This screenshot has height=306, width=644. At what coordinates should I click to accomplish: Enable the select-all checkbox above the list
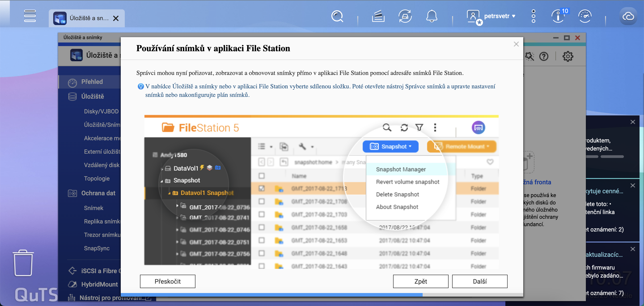pos(261,176)
